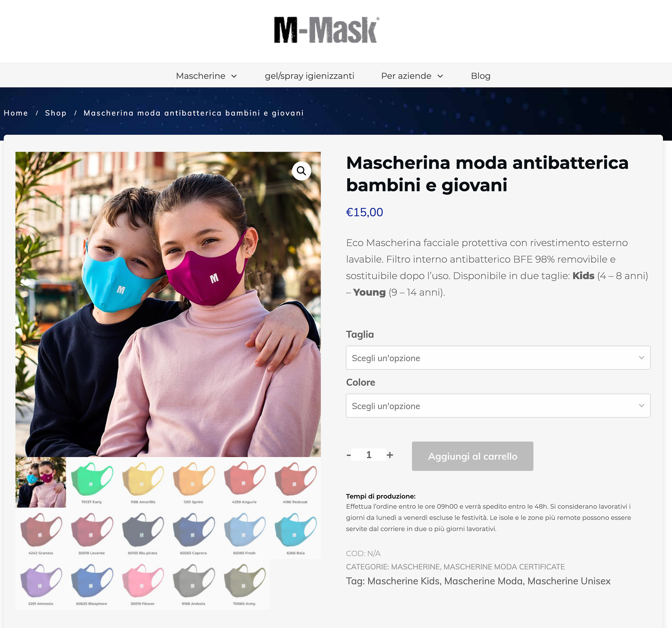The width and height of the screenshot is (672, 628).
Task: Expand the Mascherine menu
Action: coord(206,76)
